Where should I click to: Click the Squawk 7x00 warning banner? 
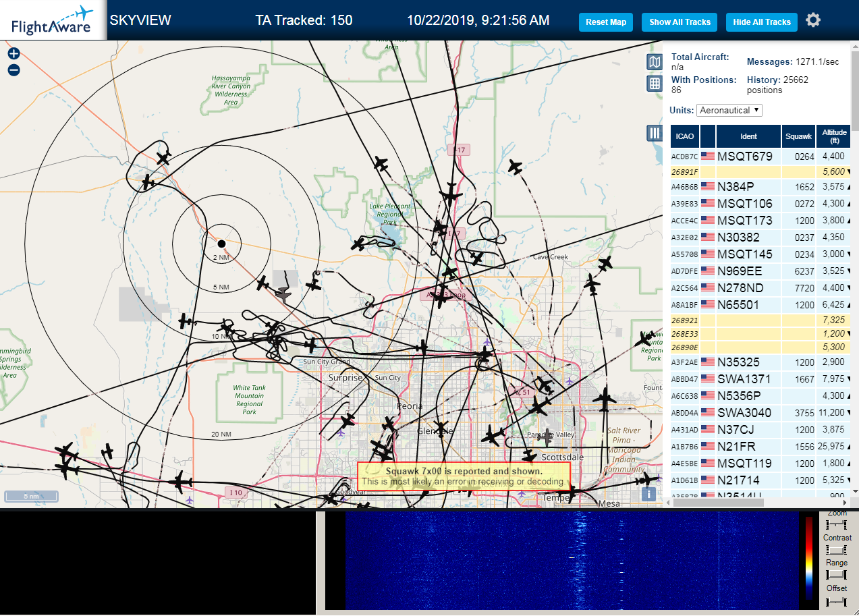click(x=464, y=476)
